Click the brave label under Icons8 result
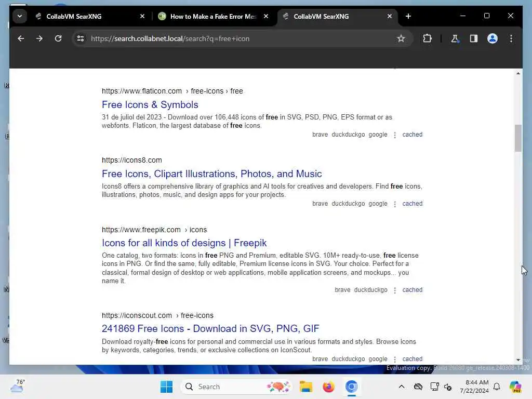The height and width of the screenshot is (399, 532). click(320, 204)
